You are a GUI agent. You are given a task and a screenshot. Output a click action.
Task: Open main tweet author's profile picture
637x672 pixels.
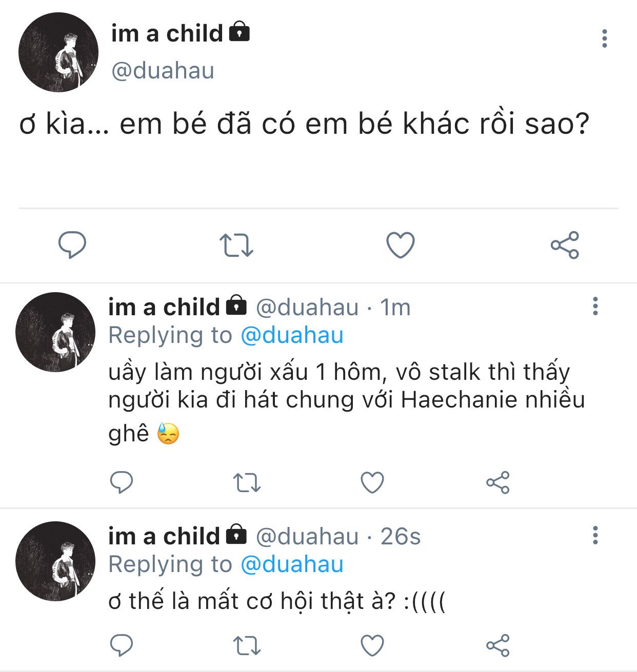point(58,53)
